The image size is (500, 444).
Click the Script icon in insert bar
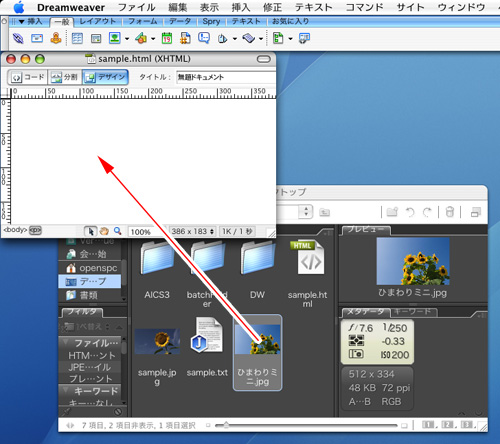point(249,38)
